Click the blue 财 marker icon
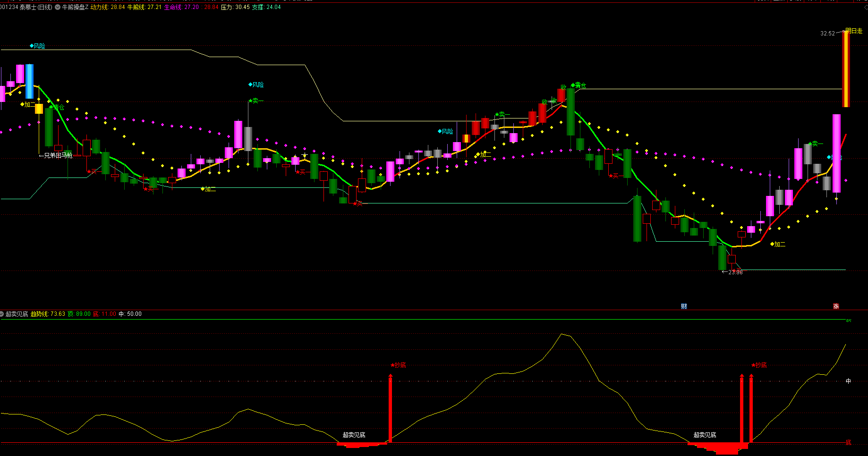Image resolution: width=868 pixels, height=456 pixels. click(684, 306)
